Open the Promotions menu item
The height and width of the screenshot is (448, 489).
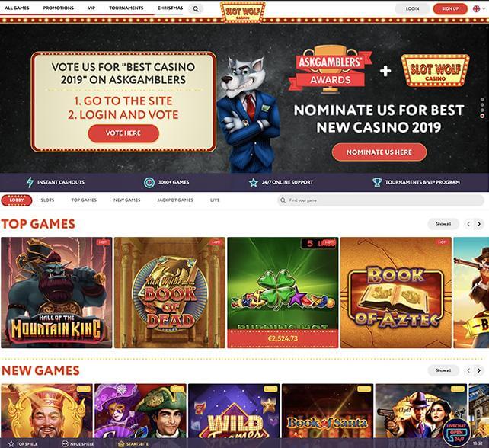point(59,8)
